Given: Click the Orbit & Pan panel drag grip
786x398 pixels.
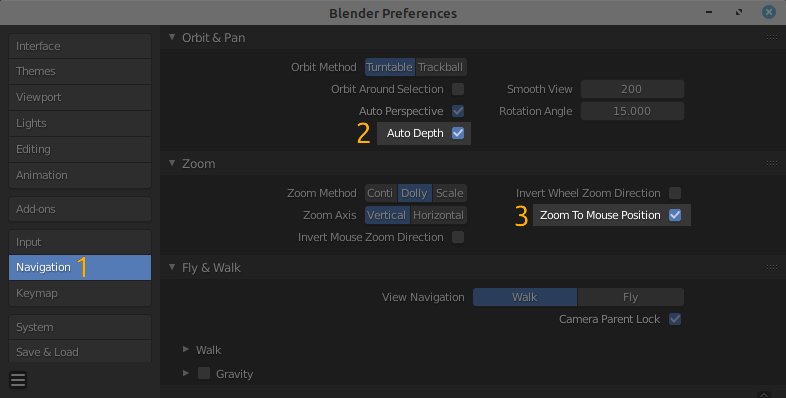Looking at the screenshot, I should coord(771,38).
